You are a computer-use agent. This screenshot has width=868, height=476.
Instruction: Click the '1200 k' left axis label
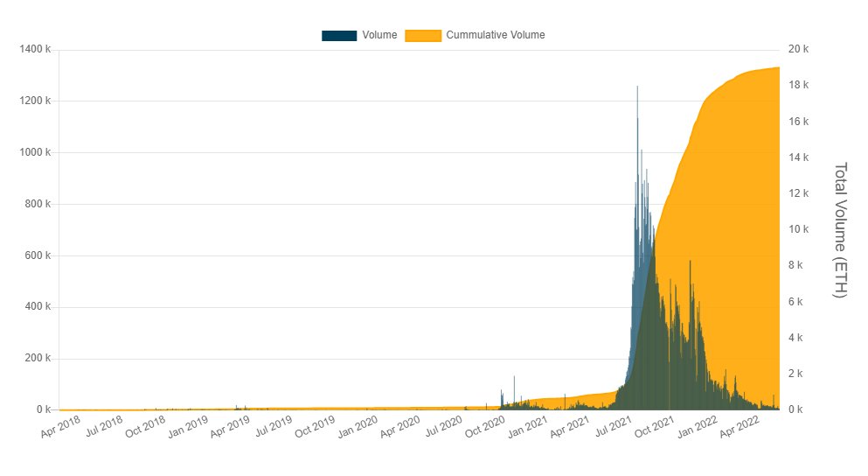click(35, 101)
